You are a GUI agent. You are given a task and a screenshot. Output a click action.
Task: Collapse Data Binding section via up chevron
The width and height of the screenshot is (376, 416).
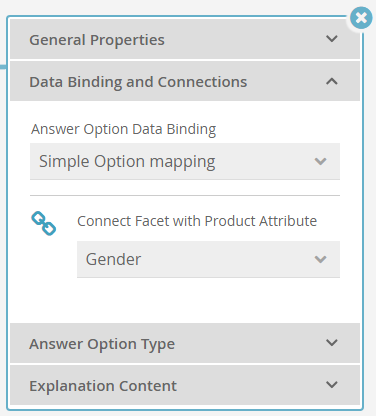coord(332,81)
